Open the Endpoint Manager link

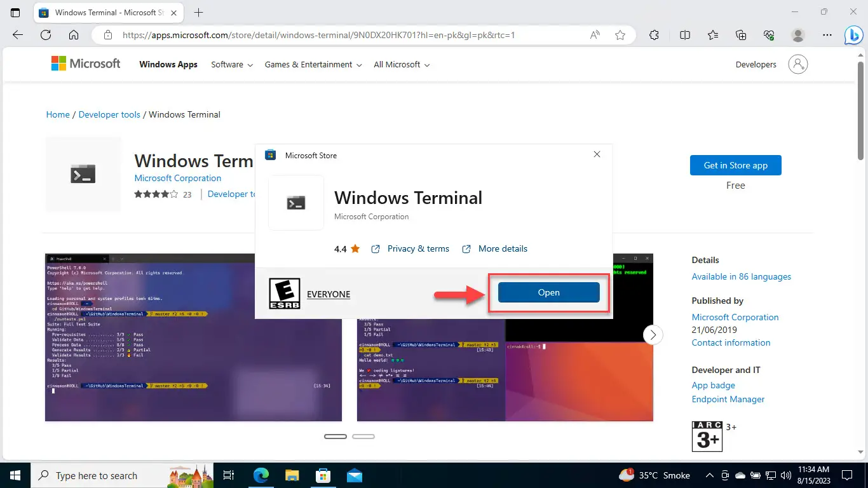click(728, 399)
